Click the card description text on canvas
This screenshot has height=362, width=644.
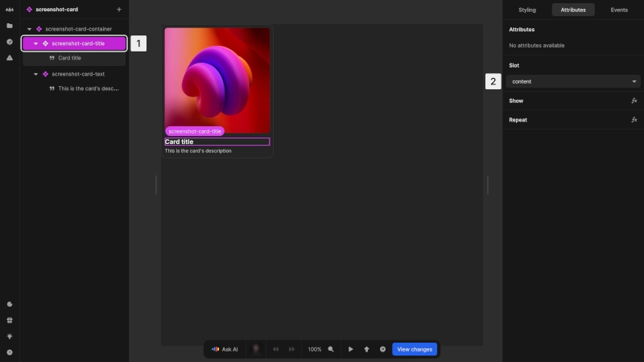click(x=198, y=151)
